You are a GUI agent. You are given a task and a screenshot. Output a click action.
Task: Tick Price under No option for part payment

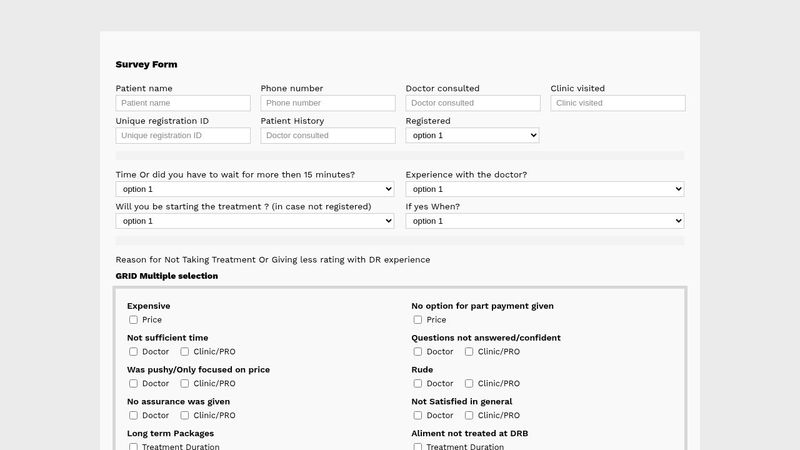coord(418,320)
